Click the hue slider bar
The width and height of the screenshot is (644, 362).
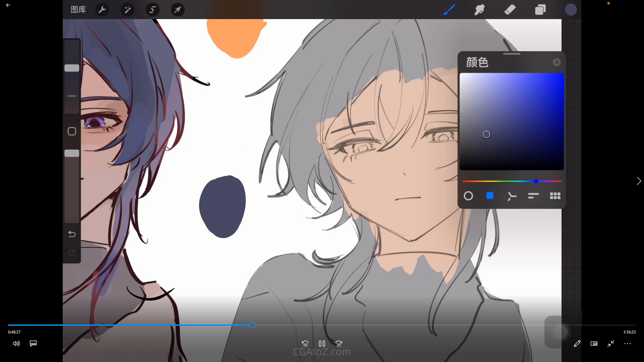click(512, 181)
